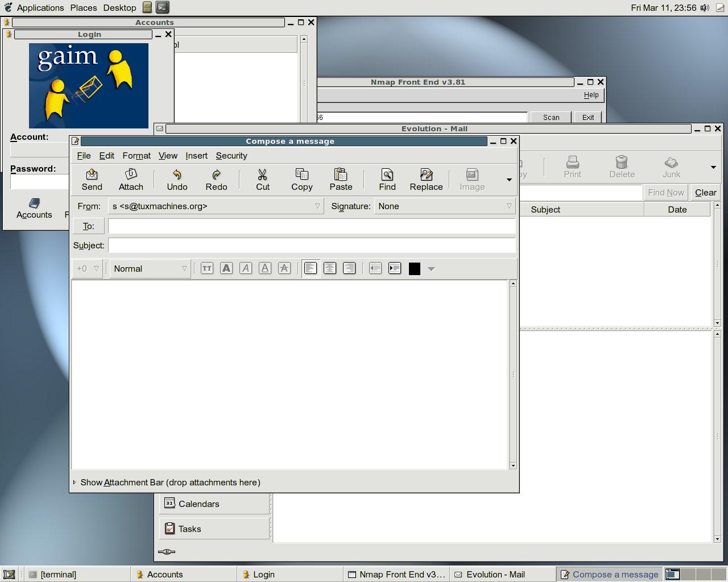
Task: Open the Edit menu in compose window
Action: [106, 156]
